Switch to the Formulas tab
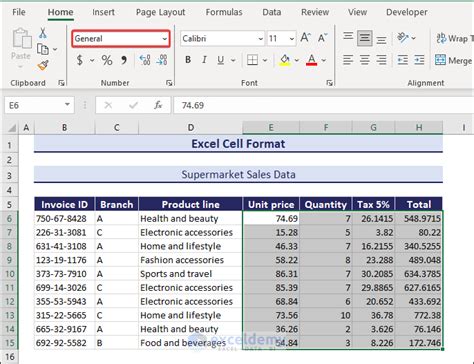The width and height of the screenshot is (474, 364). (224, 12)
